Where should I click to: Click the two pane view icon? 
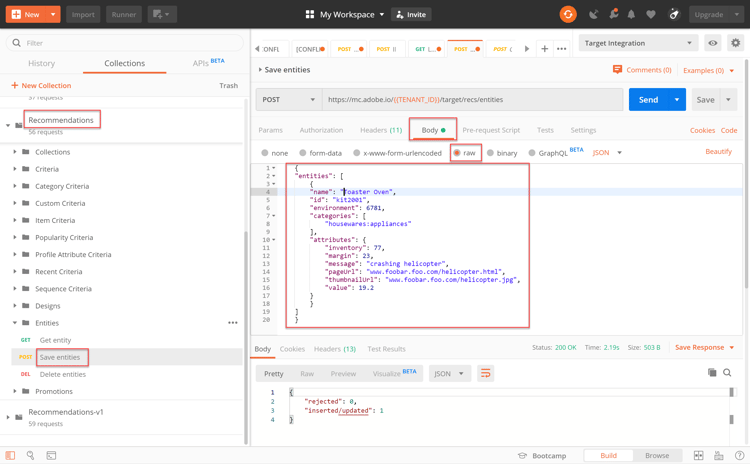pos(698,455)
